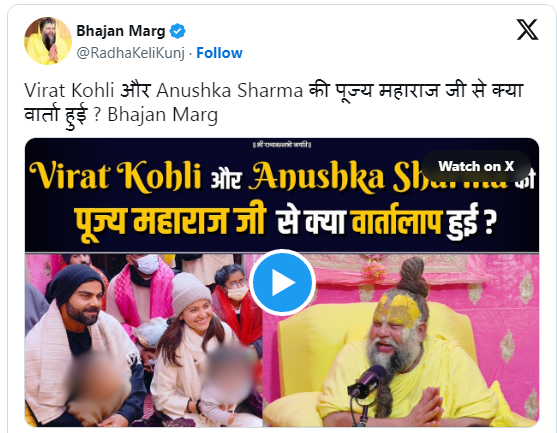Open the tweet's first line mentioning Virat Kohli
The width and height of the screenshot is (557, 433).
(x=274, y=90)
